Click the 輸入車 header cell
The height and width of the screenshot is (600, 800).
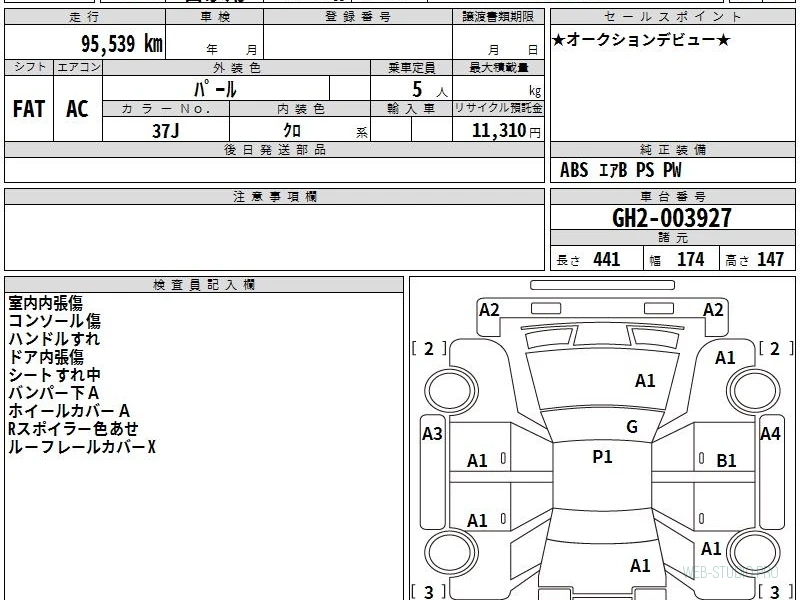coord(411,109)
